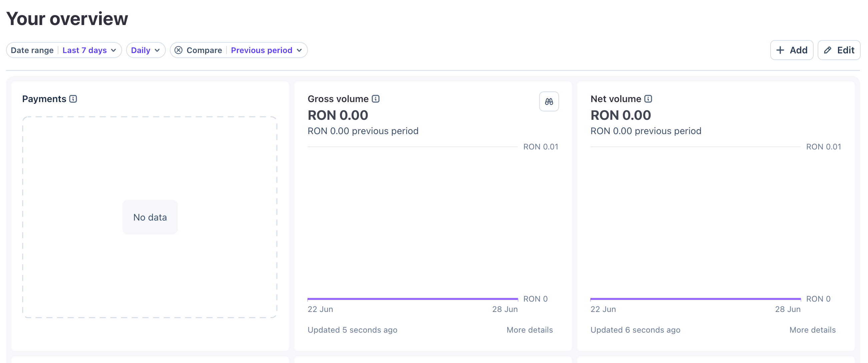Click the Net volume card title
This screenshot has height=363, width=868.
615,99
